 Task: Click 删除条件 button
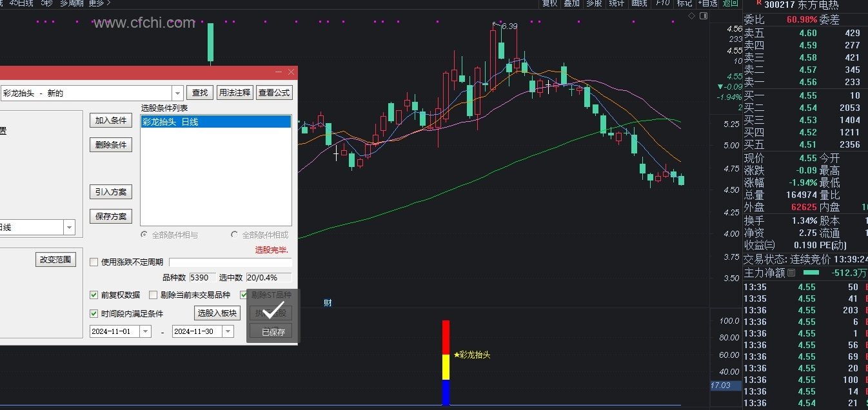[x=111, y=145]
